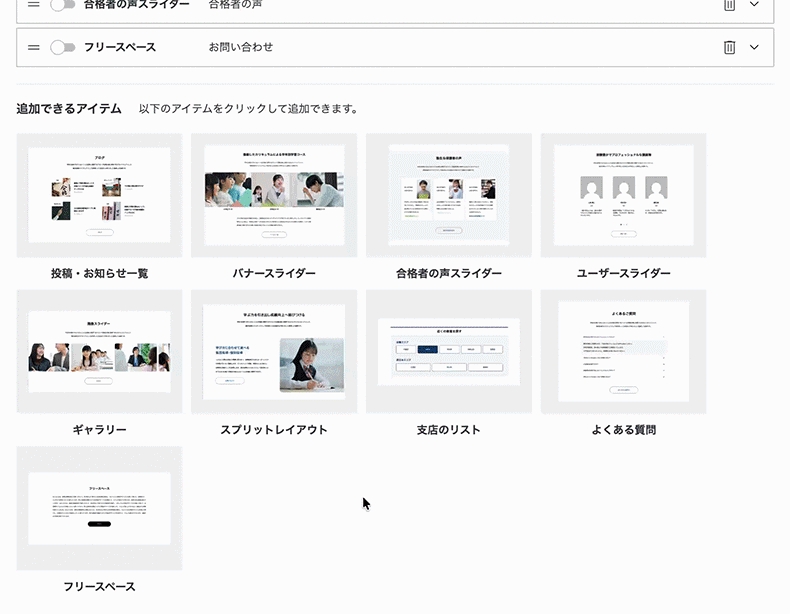
Task: Toggle the フリースペース row switch
Action: point(63,47)
